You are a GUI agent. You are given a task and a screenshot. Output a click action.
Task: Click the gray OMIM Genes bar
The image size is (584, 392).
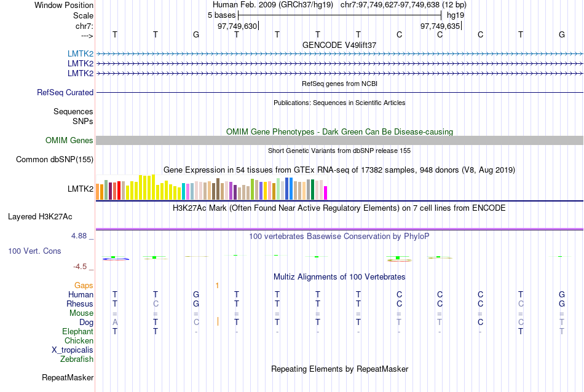coord(339,140)
